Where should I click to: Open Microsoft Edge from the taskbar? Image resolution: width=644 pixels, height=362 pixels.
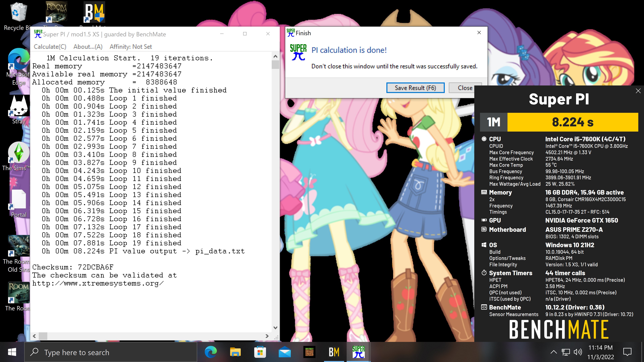(x=210, y=352)
